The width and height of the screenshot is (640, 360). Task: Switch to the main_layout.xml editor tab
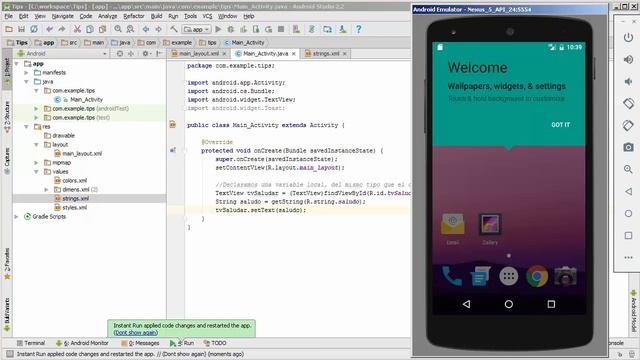point(199,53)
